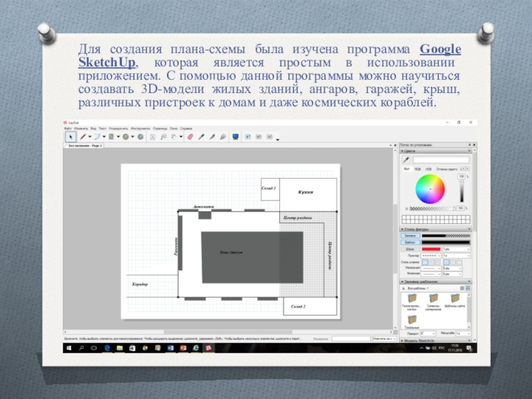
Task: Click the blue monitor presentation icon
Action: click(235, 136)
